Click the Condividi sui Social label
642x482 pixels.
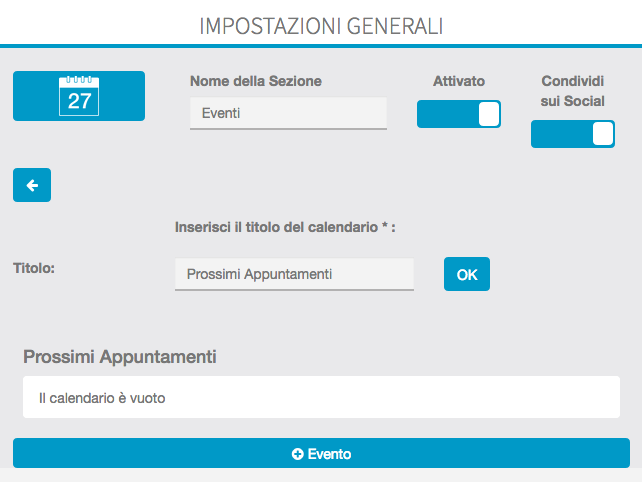point(572,91)
